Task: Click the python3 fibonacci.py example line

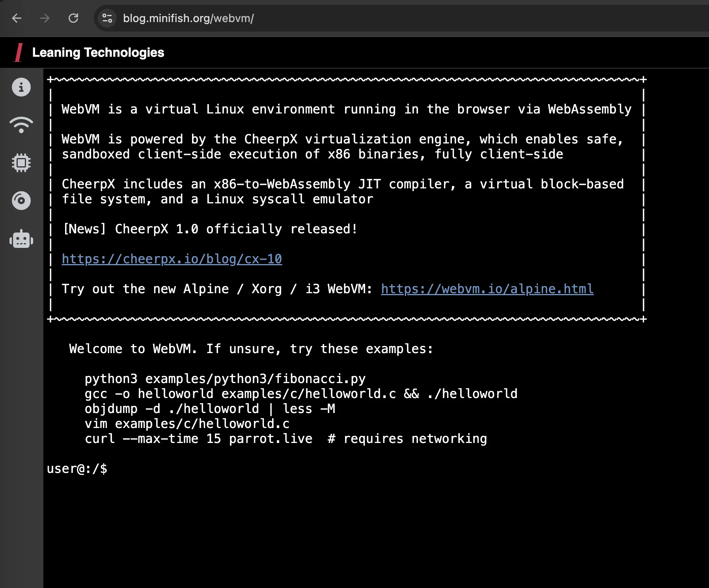Action: point(225,379)
